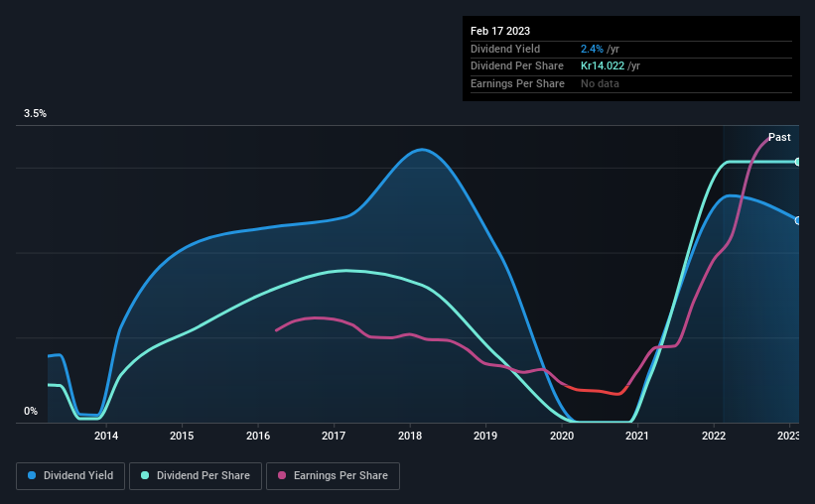Click the Feb 17 2023 tooltip date
This screenshot has height=504, width=815.
500,31
